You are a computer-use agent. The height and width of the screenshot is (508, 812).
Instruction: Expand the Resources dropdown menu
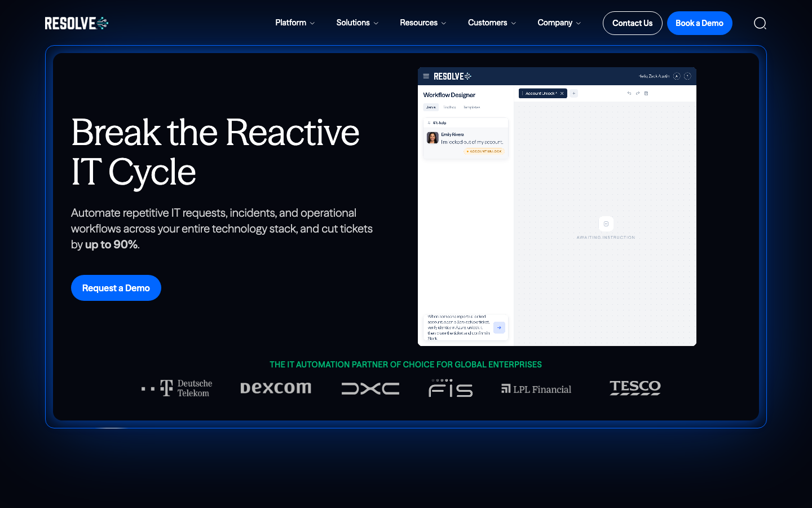coord(423,23)
